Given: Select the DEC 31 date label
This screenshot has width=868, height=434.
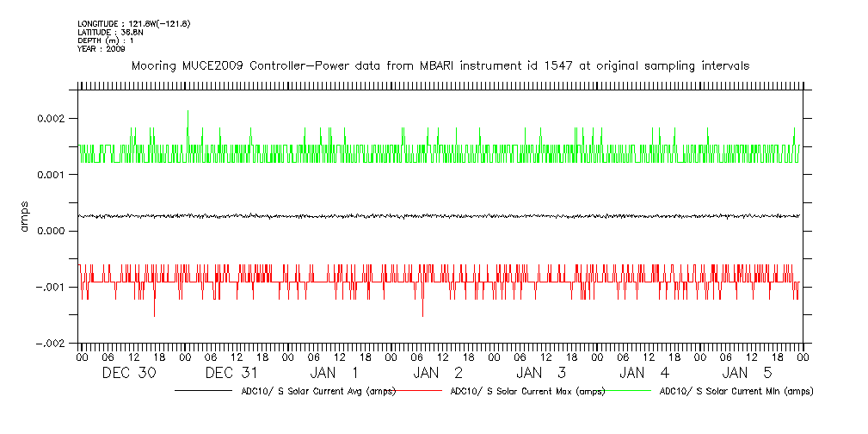Looking at the screenshot, I should click(232, 374).
